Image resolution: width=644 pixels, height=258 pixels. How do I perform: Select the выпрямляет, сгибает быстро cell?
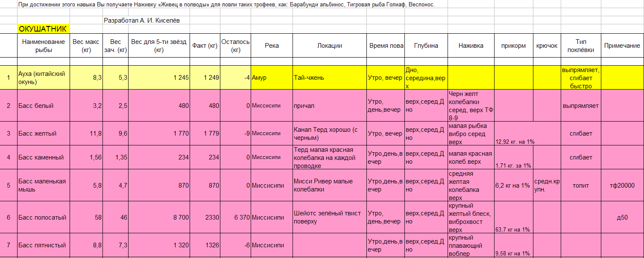click(x=581, y=78)
